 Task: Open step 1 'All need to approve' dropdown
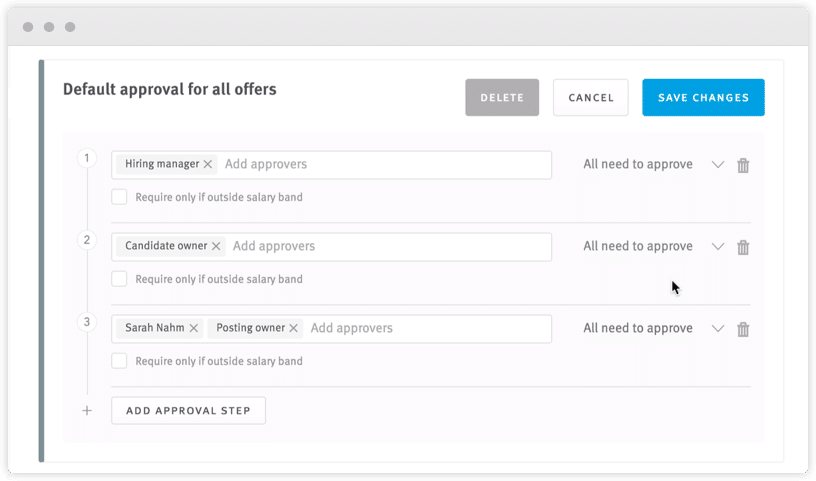point(718,164)
